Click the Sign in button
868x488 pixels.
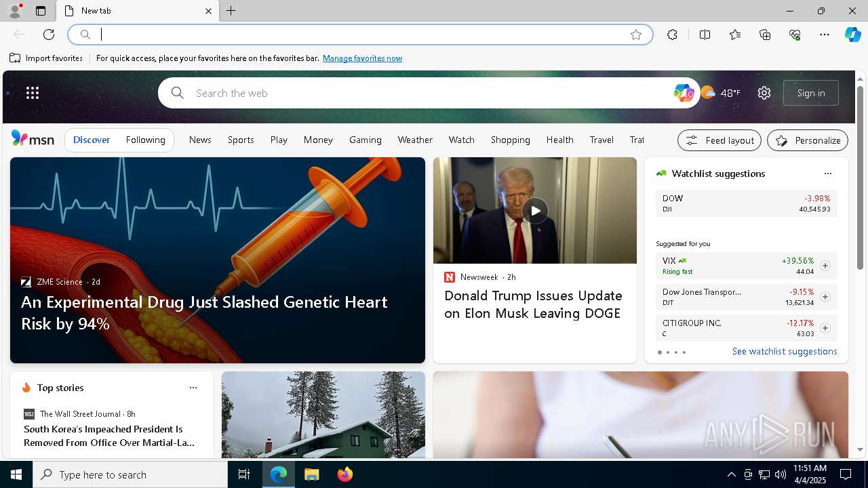coord(811,93)
